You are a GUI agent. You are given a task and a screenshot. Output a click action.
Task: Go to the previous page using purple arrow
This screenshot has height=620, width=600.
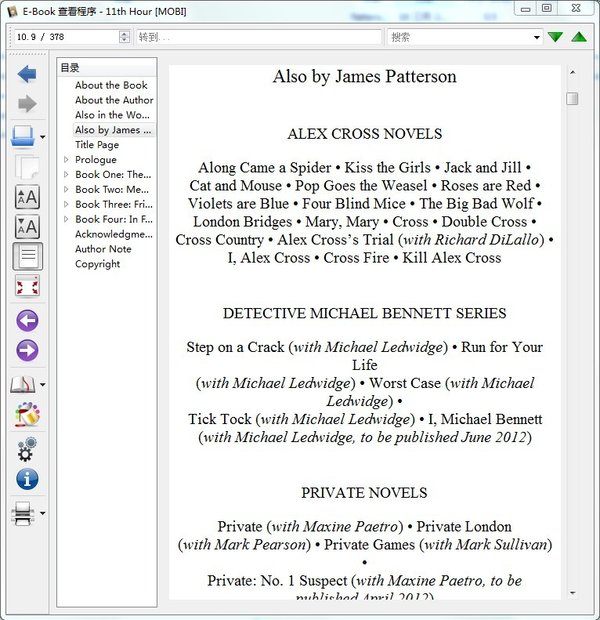click(x=27, y=321)
